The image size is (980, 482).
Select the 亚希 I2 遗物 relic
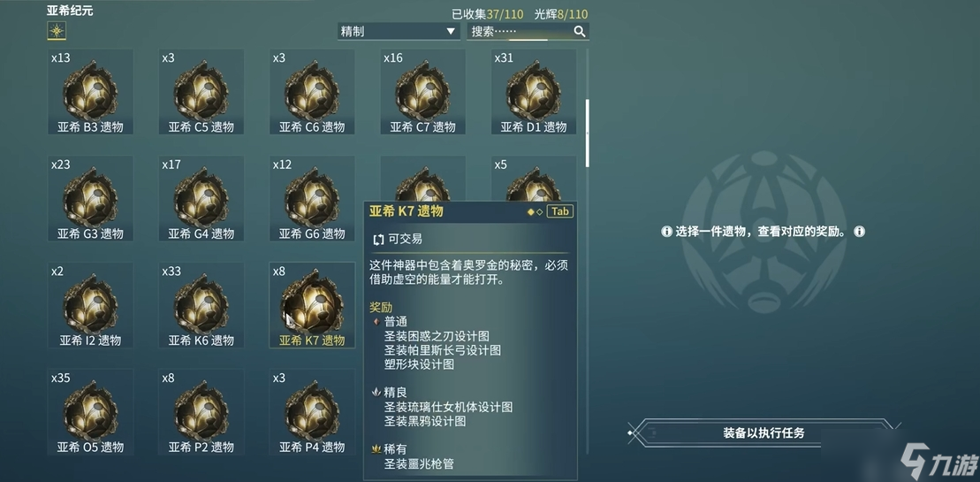tap(91, 305)
